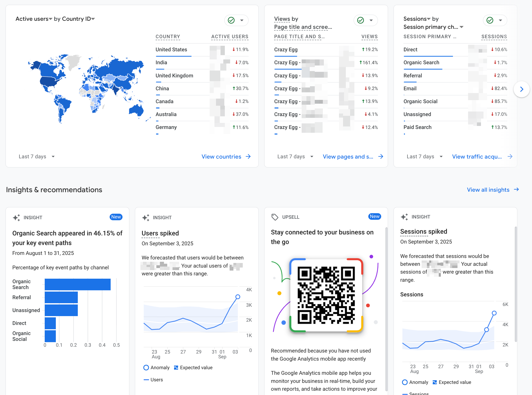Click the Insight icon on Users spiked card
The height and width of the screenshot is (395, 532).
click(x=146, y=217)
